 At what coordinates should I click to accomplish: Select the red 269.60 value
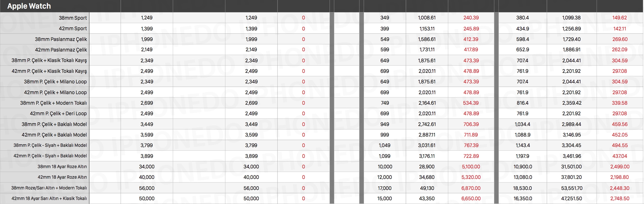[x=620, y=39]
